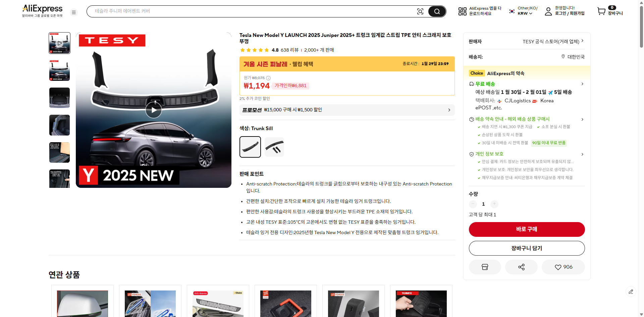Add to wishlist with heart 906
The width and height of the screenshot is (644, 317).
pos(563,267)
